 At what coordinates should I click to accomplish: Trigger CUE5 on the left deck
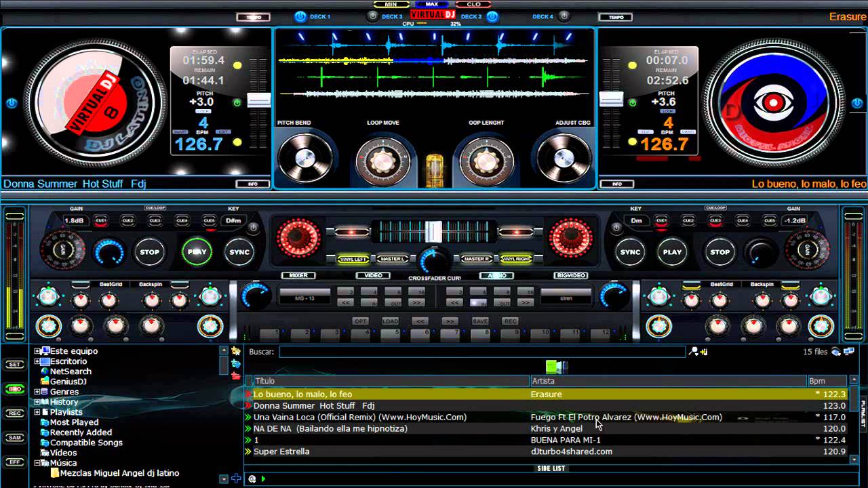[x=209, y=220]
